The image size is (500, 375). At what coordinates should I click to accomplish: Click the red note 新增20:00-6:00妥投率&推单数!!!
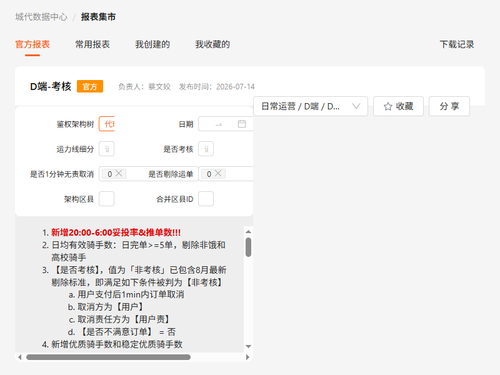point(116,232)
